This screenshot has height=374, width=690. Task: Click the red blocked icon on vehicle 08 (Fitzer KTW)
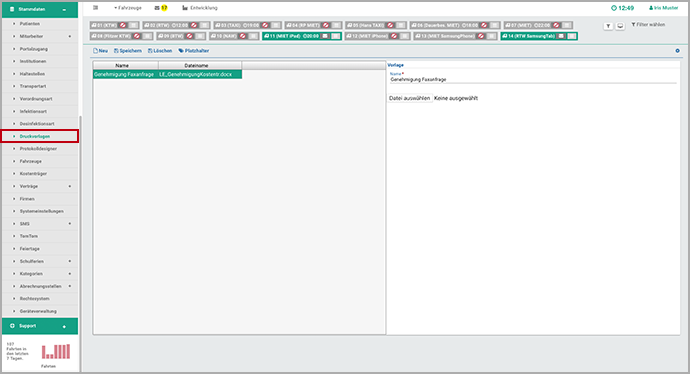tap(137, 36)
